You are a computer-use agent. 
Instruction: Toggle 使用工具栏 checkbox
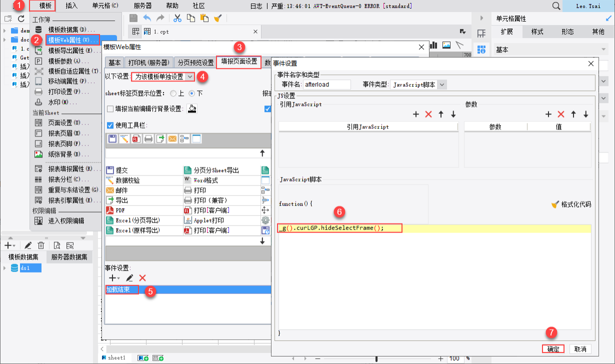pos(110,125)
